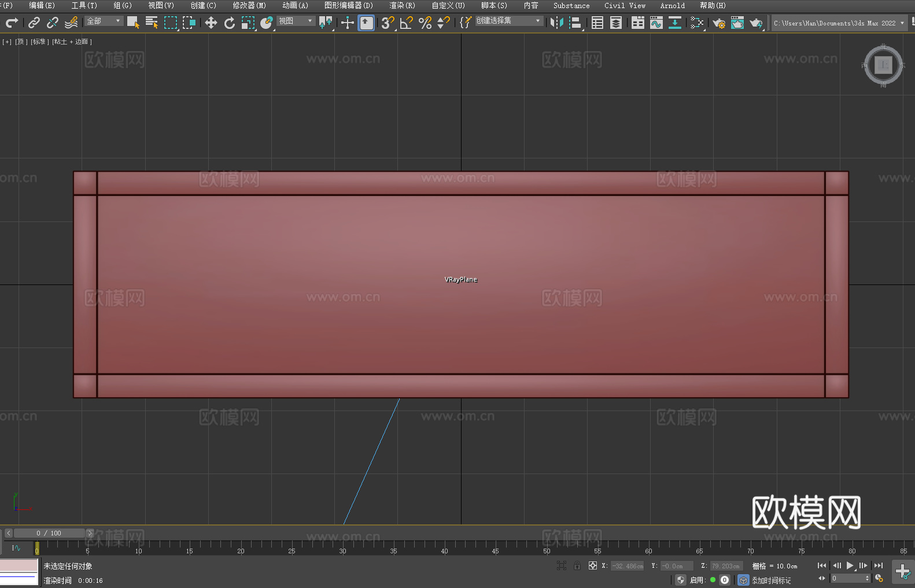Click the Render Production teapot icon
The height and width of the screenshot is (588, 915).
point(756,23)
